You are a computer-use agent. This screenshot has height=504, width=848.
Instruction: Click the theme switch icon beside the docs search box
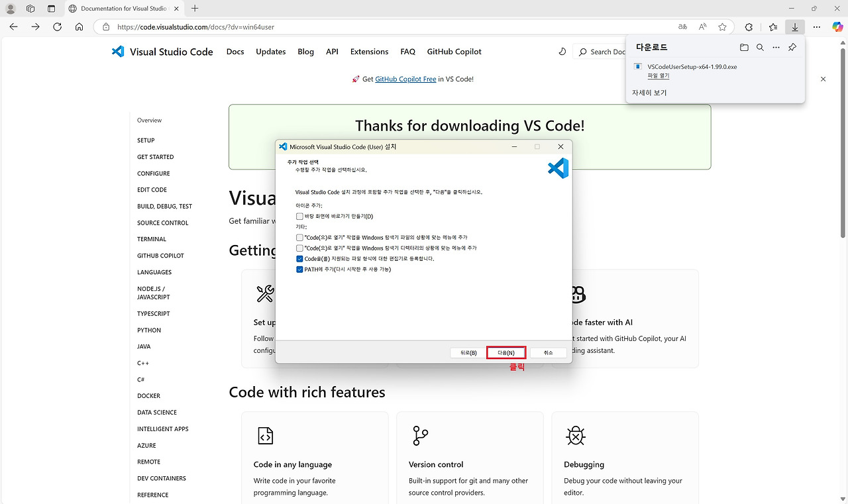tap(562, 51)
